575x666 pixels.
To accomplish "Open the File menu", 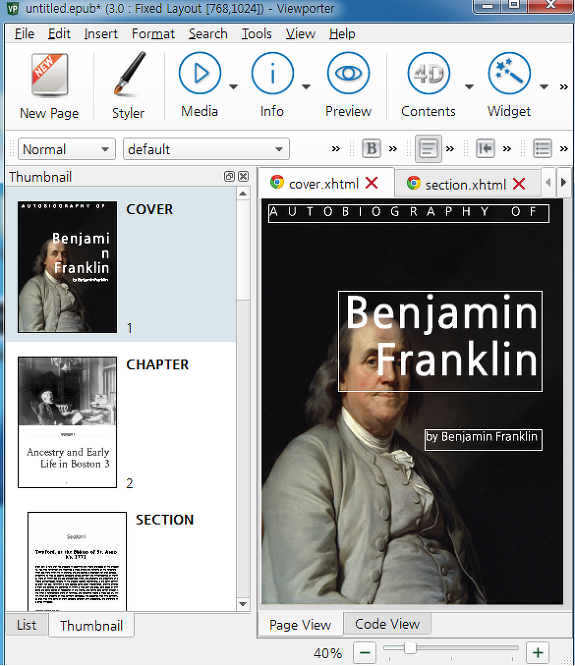I will [24, 34].
